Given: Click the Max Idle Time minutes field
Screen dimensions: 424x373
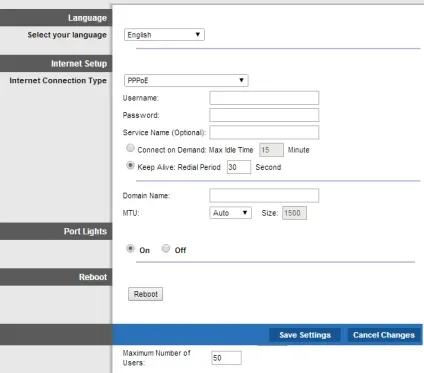Looking at the screenshot, I should [x=271, y=150].
